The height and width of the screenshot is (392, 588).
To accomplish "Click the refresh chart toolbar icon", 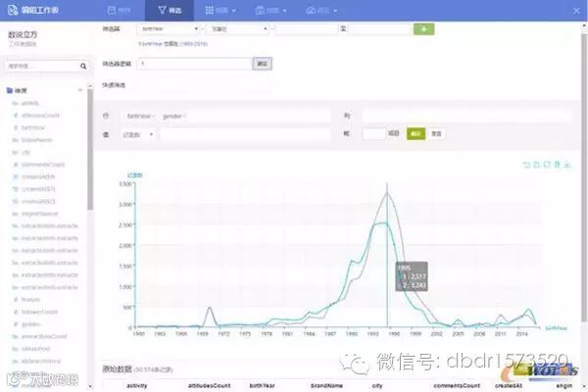I will coord(547,165).
